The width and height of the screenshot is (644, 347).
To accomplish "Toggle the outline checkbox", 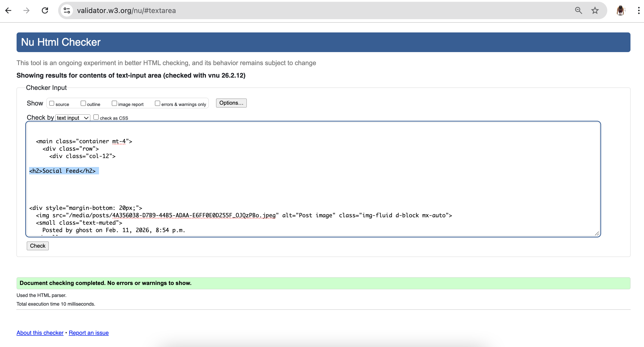I will click(83, 103).
